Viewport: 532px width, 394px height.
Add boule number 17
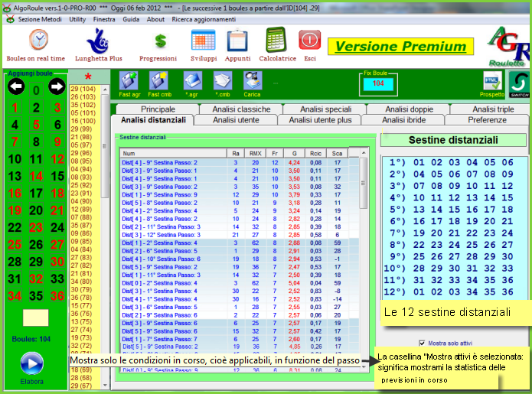coord(36,194)
